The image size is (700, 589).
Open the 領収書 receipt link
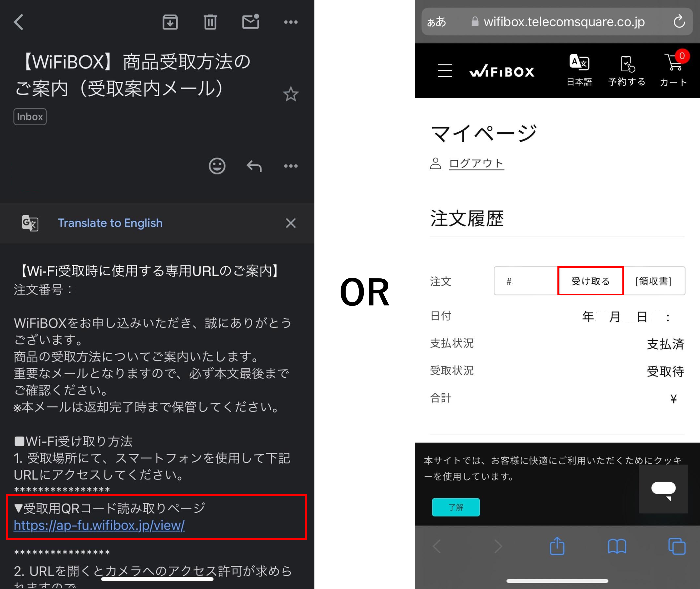(x=654, y=281)
